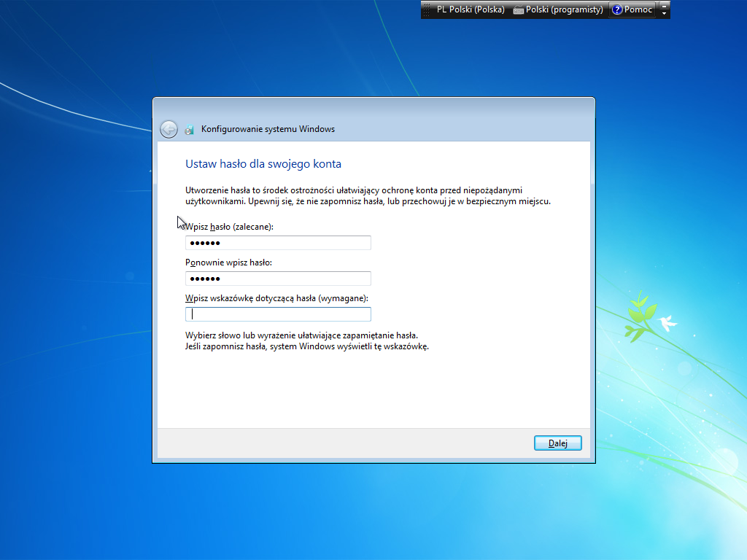Click the keyboard icon on the language bar
The image size is (747, 560).
point(519,10)
